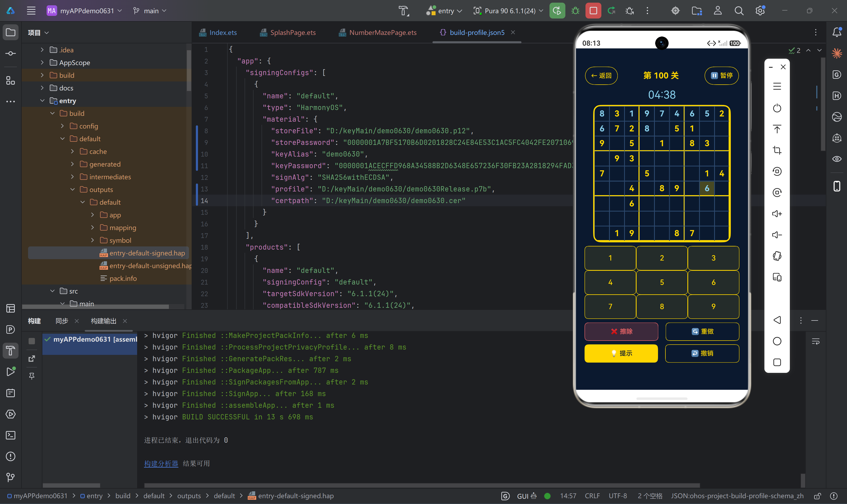Switch to the Index.ets tab
Image resolution: width=847 pixels, height=504 pixels.
click(x=218, y=33)
